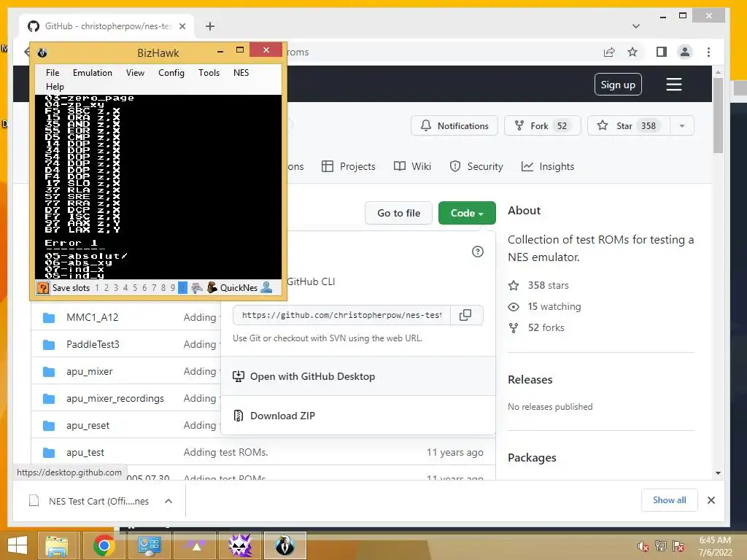This screenshot has width=747, height=560.
Task: Close the downloads bar
Action: point(711,500)
